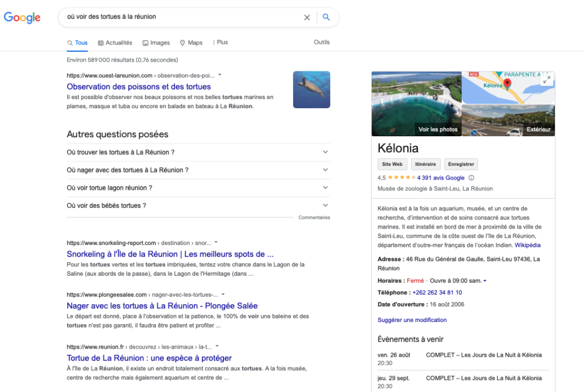
Task: Click the Enregistrer button
Action: [461, 164]
